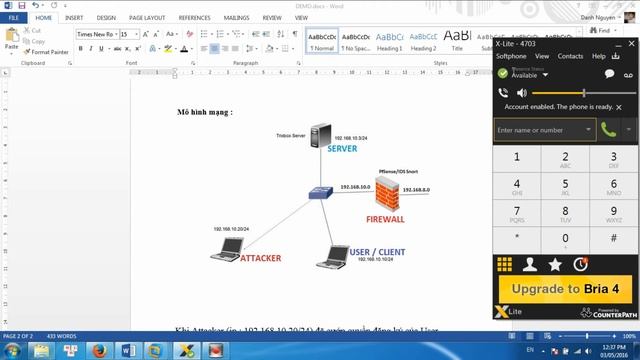Toggle Subscript formatting
The image size is (640, 360).
128,49
